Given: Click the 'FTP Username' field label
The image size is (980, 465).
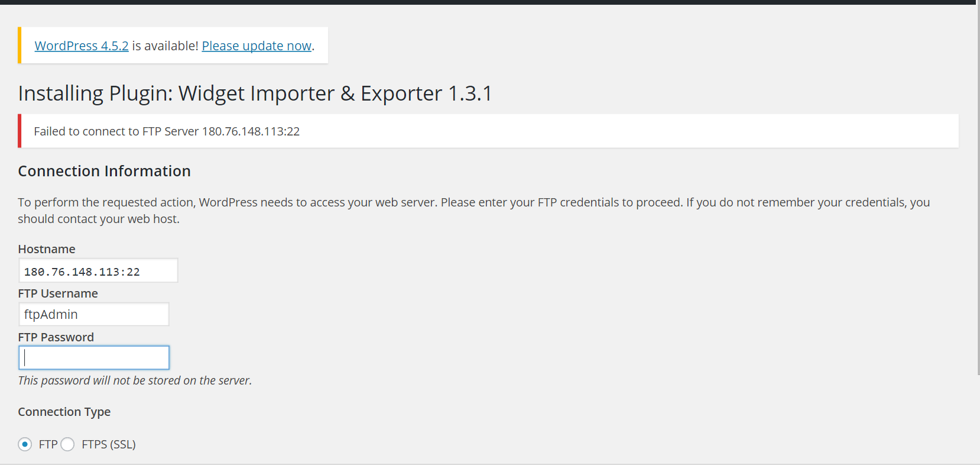Looking at the screenshot, I should click(58, 293).
